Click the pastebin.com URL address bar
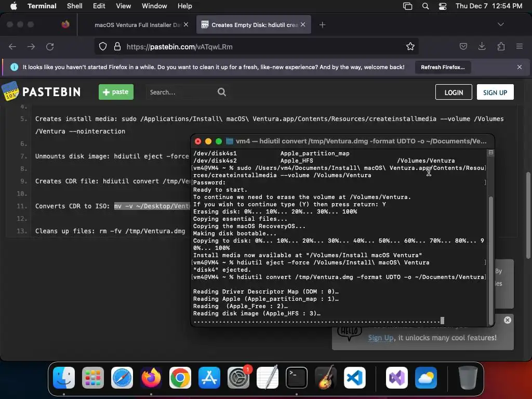Image resolution: width=532 pixels, height=399 pixels. [256, 46]
